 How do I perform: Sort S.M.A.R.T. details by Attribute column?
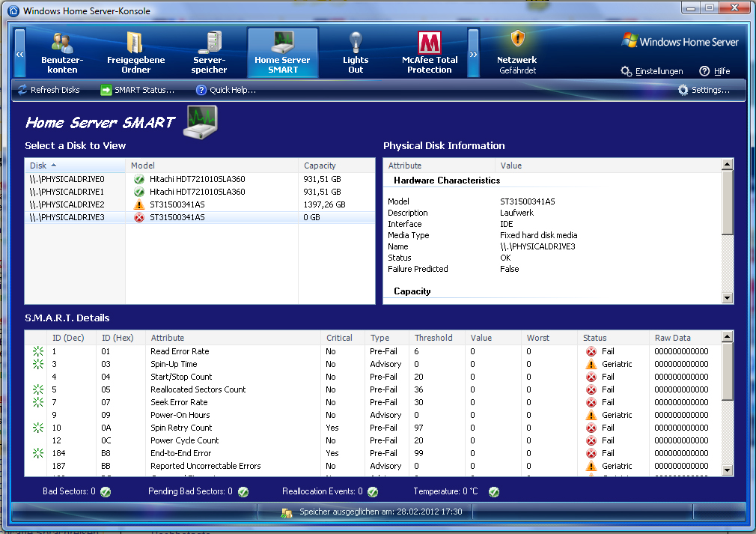[234, 338]
